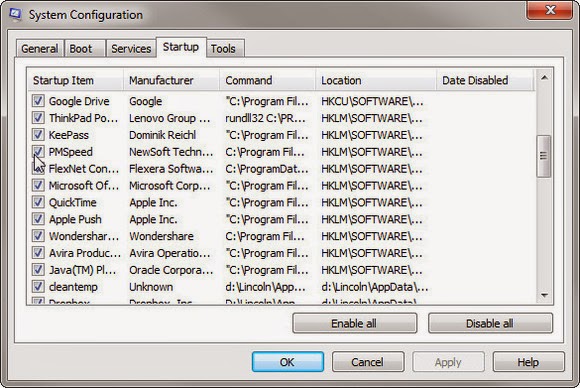Sort by Date Disabled column header
The height and width of the screenshot is (388, 580).
[485, 80]
